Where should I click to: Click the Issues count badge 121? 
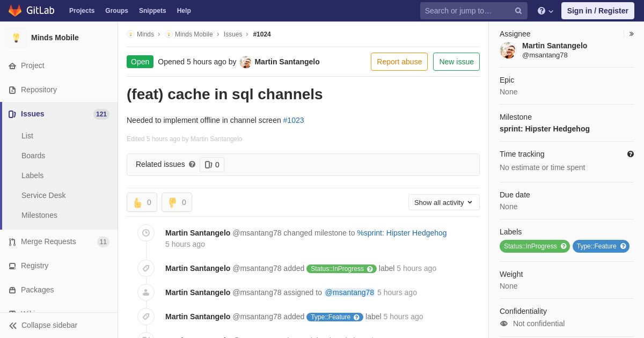pyautogui.click(x=101, y=114)
